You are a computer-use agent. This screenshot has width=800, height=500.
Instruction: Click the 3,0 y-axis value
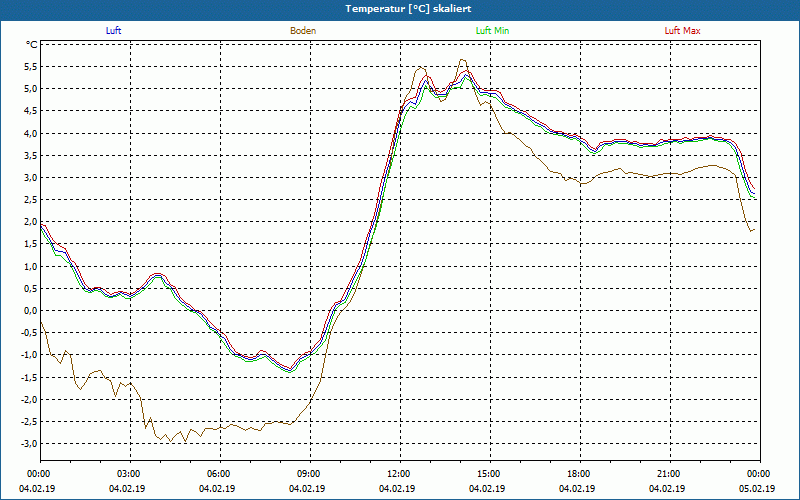click(x=30, y=178)
